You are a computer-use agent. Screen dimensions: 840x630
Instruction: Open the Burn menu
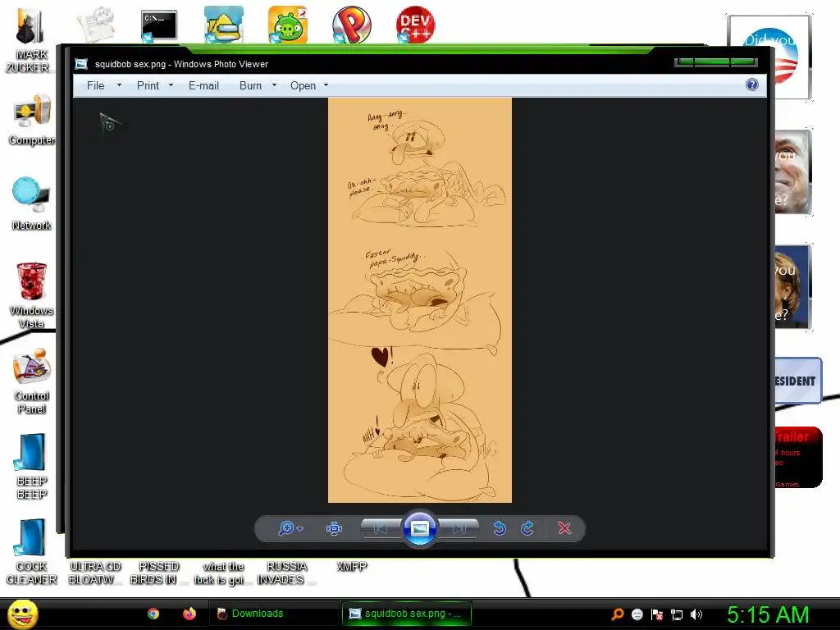pyautogui.click(x=250, y=85)
